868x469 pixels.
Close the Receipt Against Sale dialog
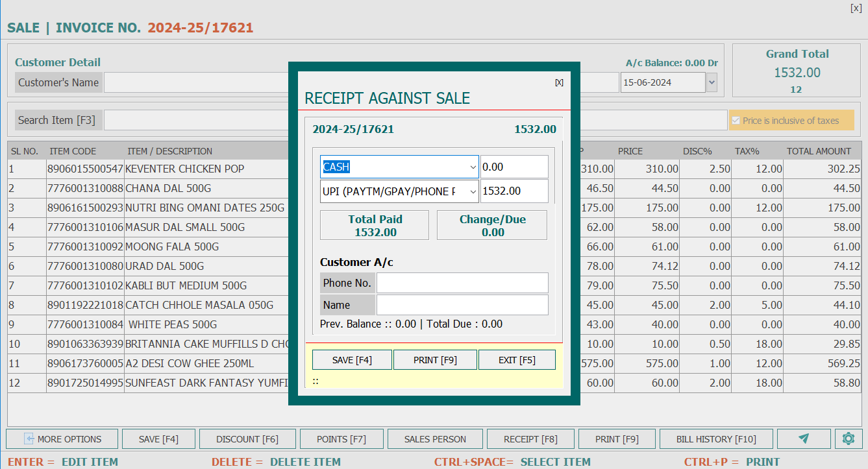tap(559, 82)
